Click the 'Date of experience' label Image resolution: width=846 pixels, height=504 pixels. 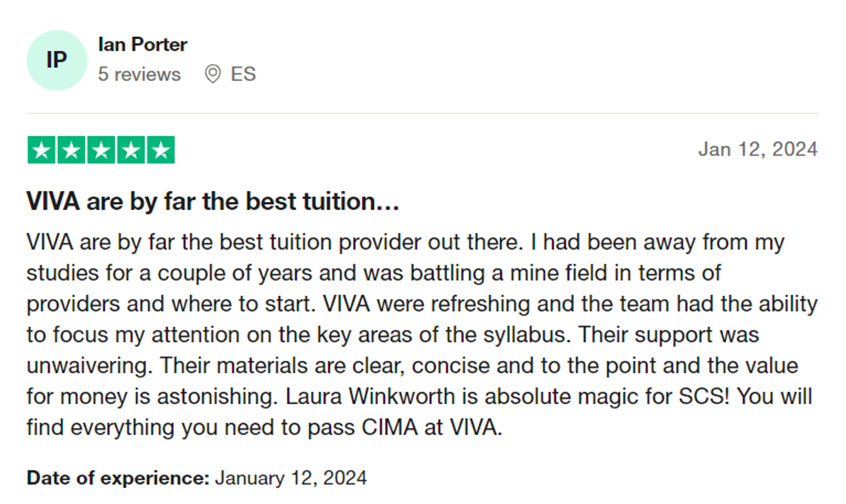coord(118,478)
